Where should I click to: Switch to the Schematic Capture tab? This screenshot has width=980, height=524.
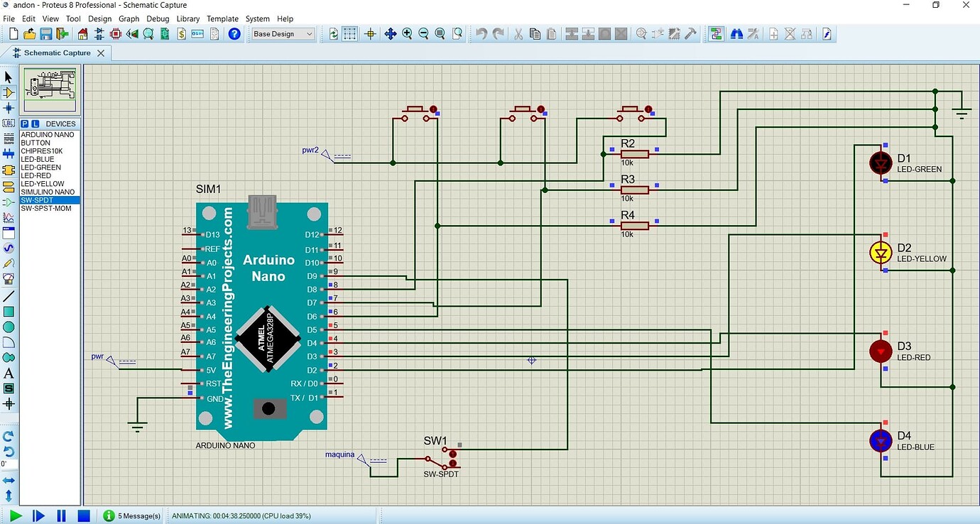(x=57, y=53)
